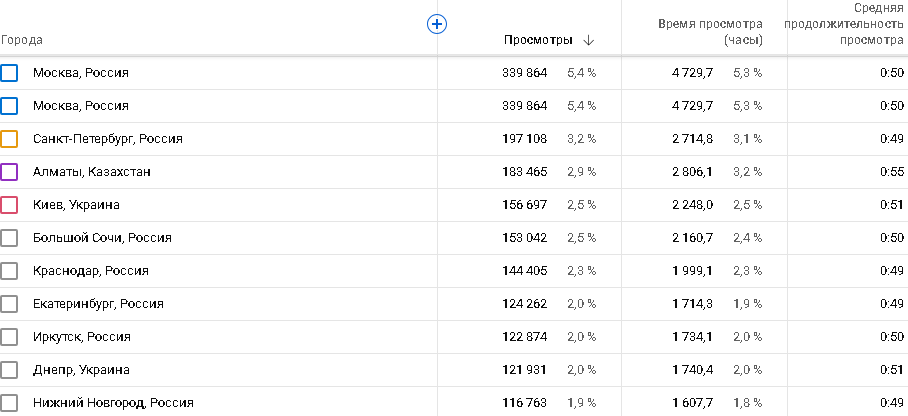This screenshot has width=908, height=416.
Task: Select the Киев, Украина row checkbox
Action: pyautogui.click(x=10, y=205)
